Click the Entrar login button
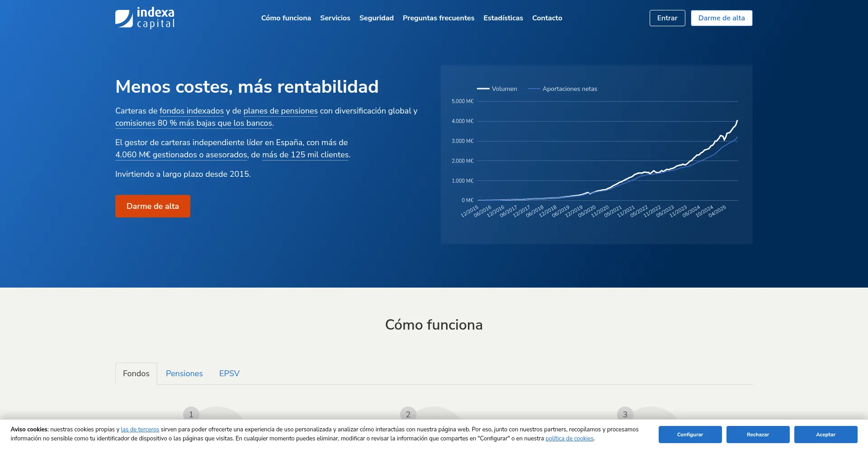This screenshot has height=449, width=868. [x=667, y=18]
